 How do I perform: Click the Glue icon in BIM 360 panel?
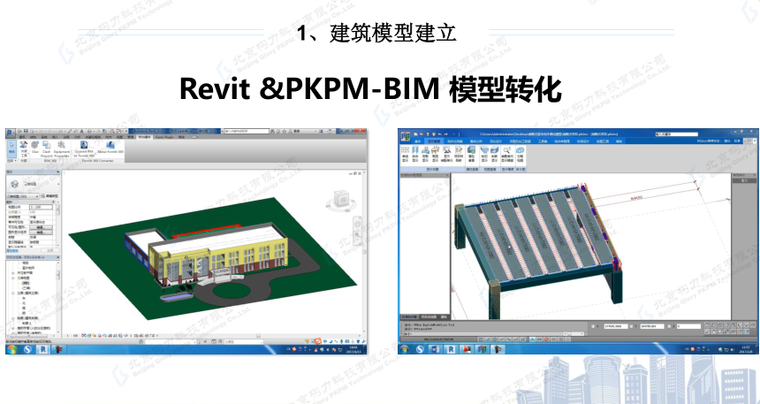[35, 147]
